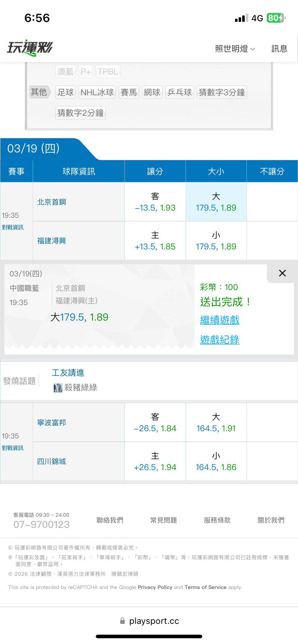Click 聯絡我們 footer link
This screenshot has width=298, height=644.
pyautogui.click(x=110, y=520)
